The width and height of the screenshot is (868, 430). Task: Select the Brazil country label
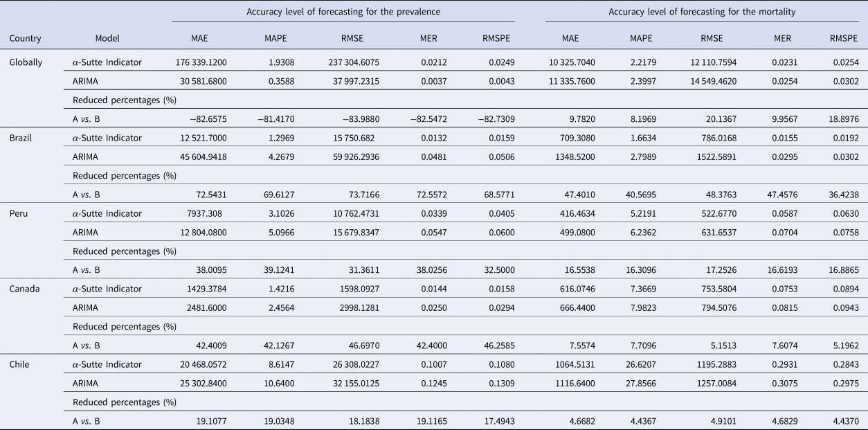21,138
